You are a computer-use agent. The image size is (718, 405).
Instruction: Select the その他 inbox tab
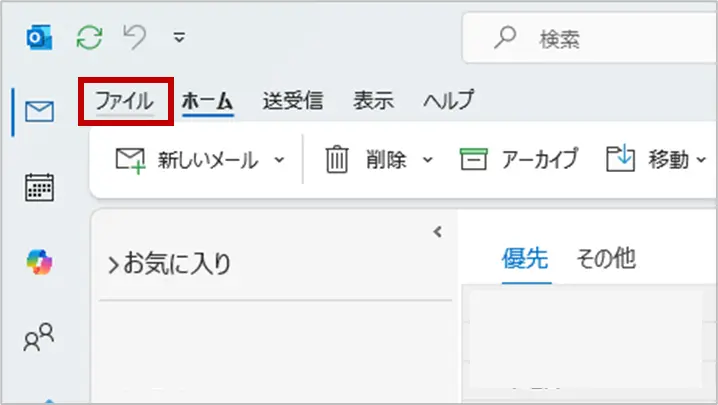click(x=605, y=260)
